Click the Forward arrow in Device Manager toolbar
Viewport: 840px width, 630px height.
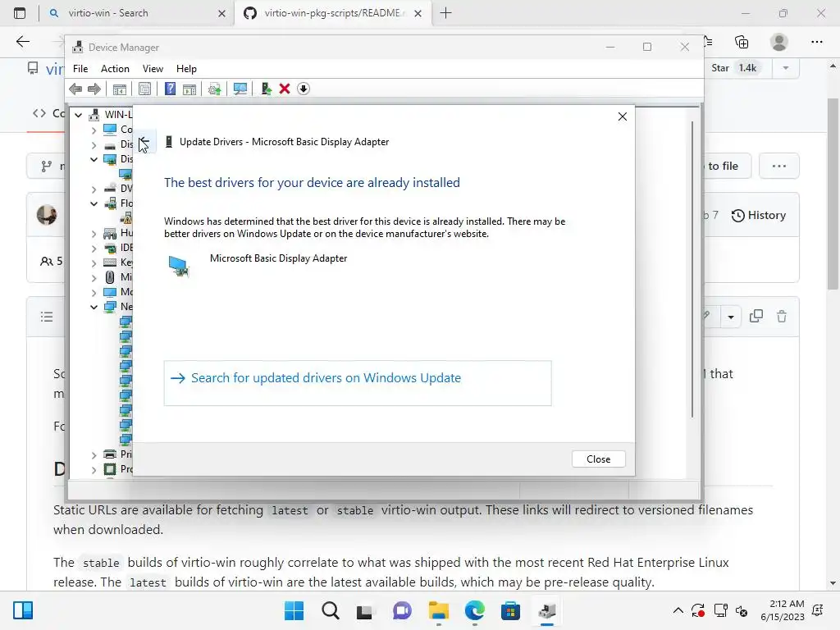point(94,89)
